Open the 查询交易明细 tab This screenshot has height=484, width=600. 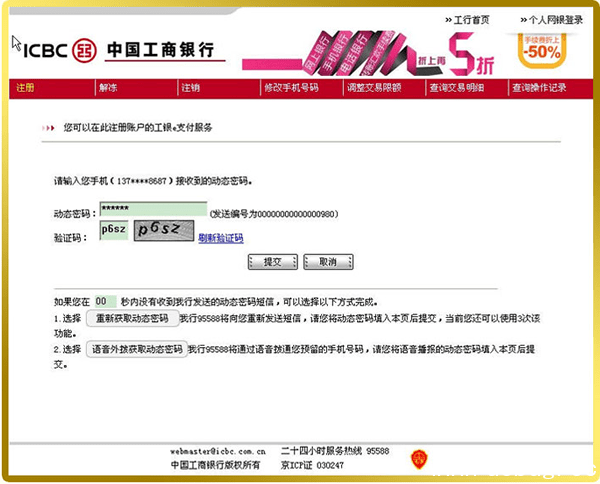pos(457,88)
